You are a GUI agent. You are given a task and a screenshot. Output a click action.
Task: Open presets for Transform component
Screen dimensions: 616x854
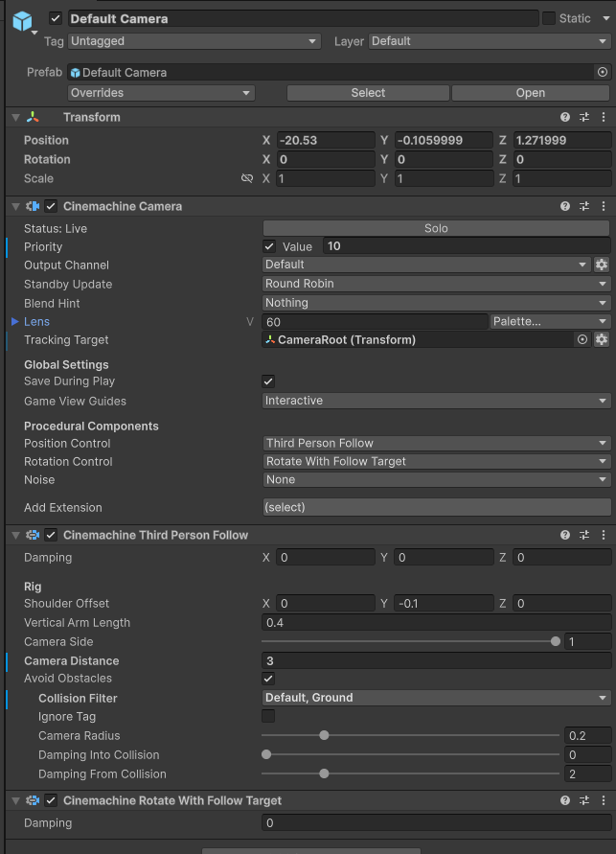point(584,117)
